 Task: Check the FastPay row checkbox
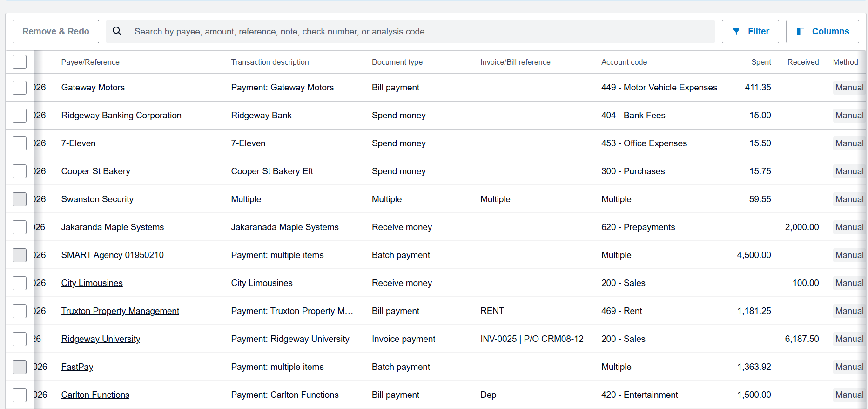pyautogui.click(x=20, y=367)
